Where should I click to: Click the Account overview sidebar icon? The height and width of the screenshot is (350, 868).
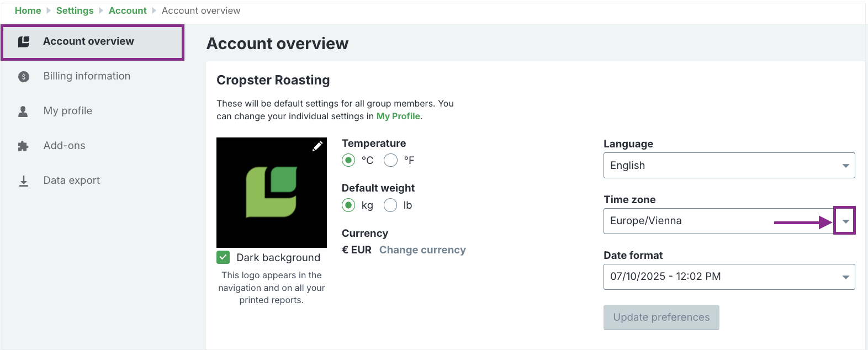24,41
